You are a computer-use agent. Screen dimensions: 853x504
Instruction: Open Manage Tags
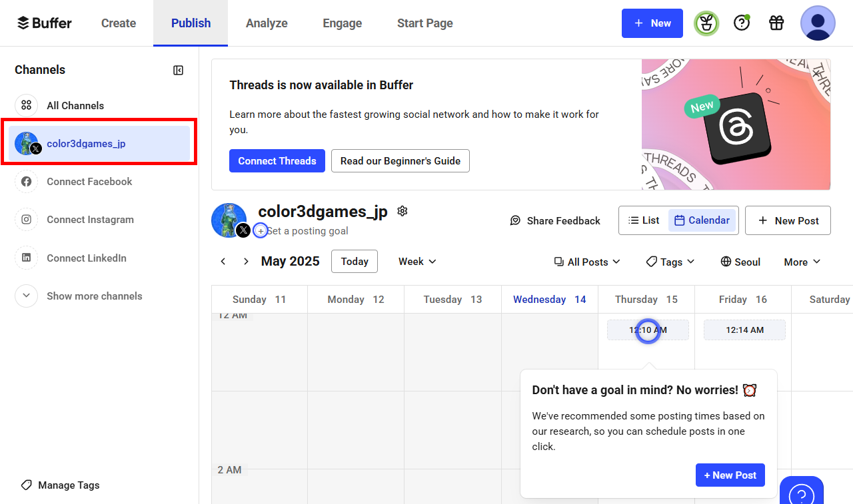60,485
